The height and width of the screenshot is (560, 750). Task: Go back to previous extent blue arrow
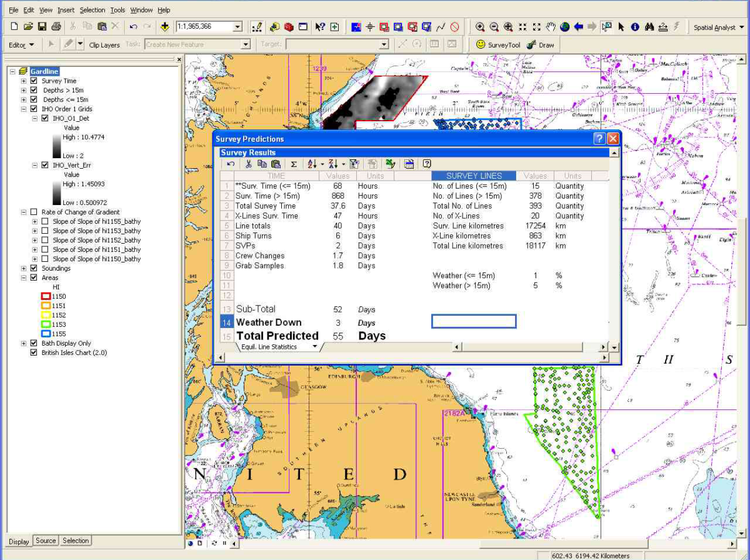(578, 27)
